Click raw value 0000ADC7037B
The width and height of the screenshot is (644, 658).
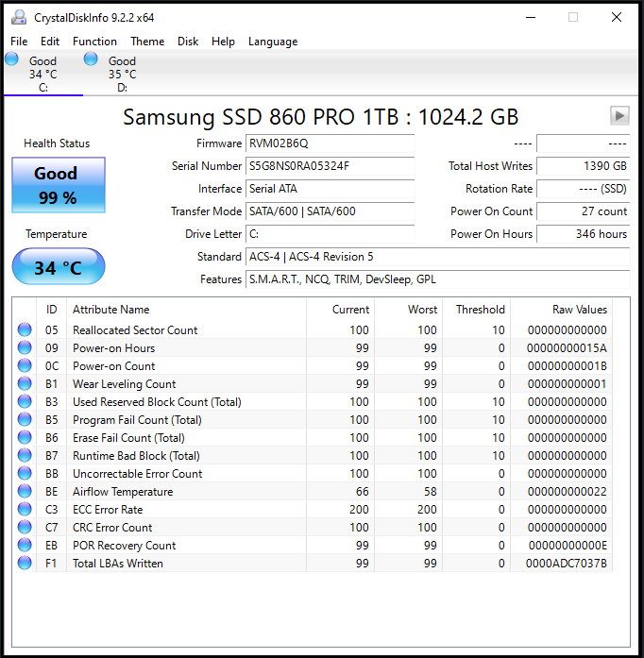pos(567,564)
